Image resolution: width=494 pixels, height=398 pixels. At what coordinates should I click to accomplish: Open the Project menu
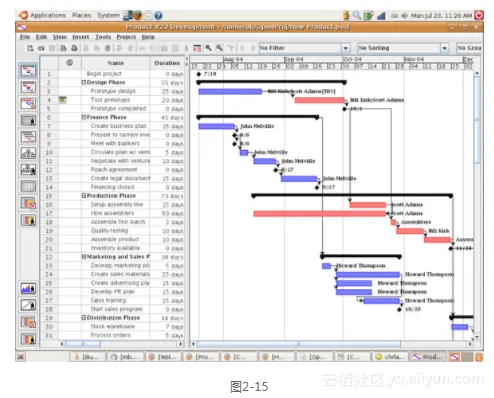tap(126, 37)
